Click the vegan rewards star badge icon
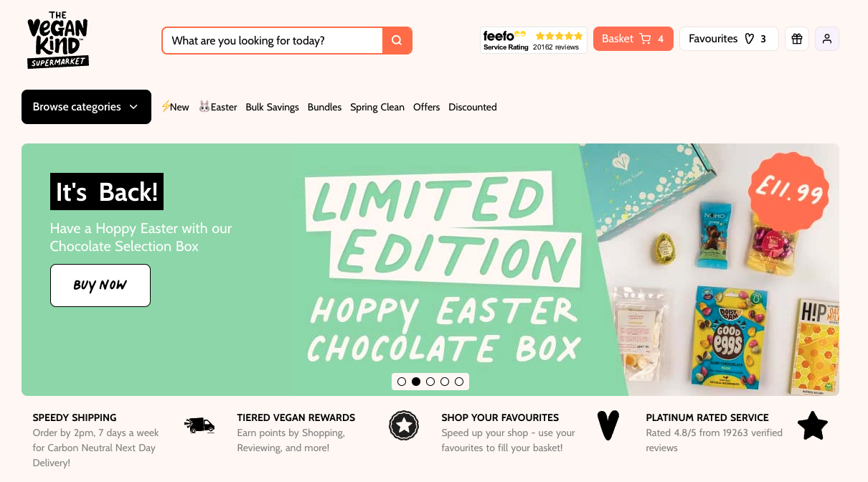Viewport: 868px width, 482px height. [404, 425]
